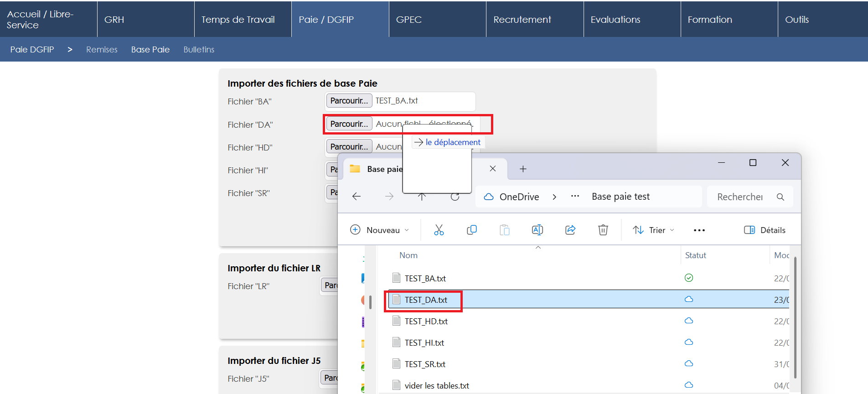Click the Rename icon in Explorer toolbar

coord(537,230)
